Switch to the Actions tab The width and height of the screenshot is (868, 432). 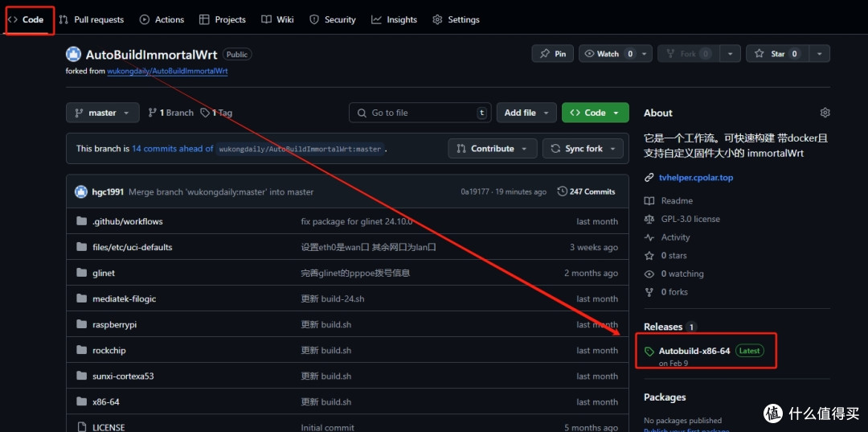coord(162,19)
